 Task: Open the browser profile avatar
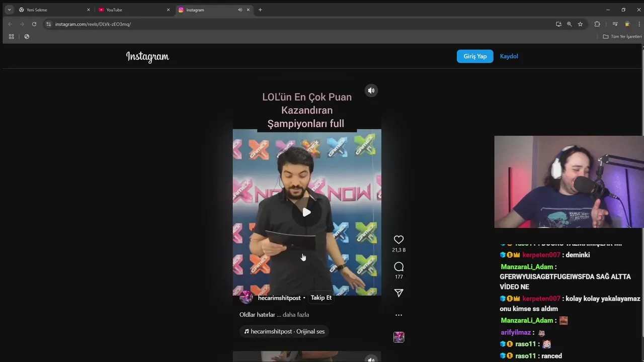pyautogui.click(x=627, y=24)
